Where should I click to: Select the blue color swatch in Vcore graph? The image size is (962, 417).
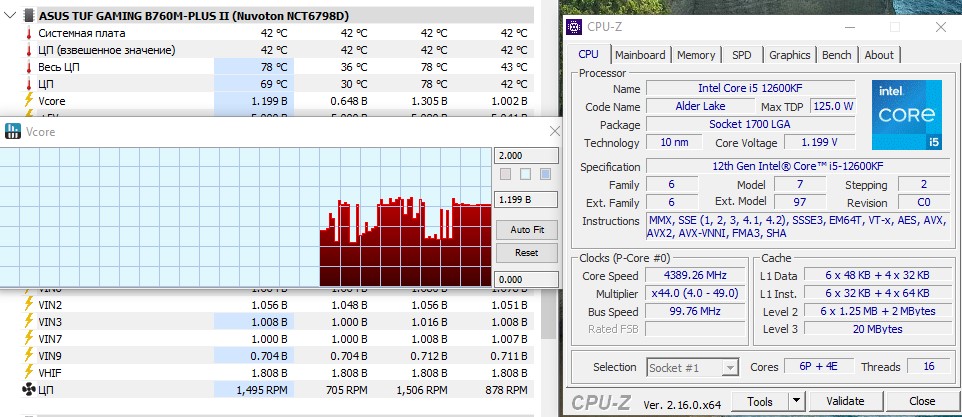pyautogui.click(x=545, y=175)
